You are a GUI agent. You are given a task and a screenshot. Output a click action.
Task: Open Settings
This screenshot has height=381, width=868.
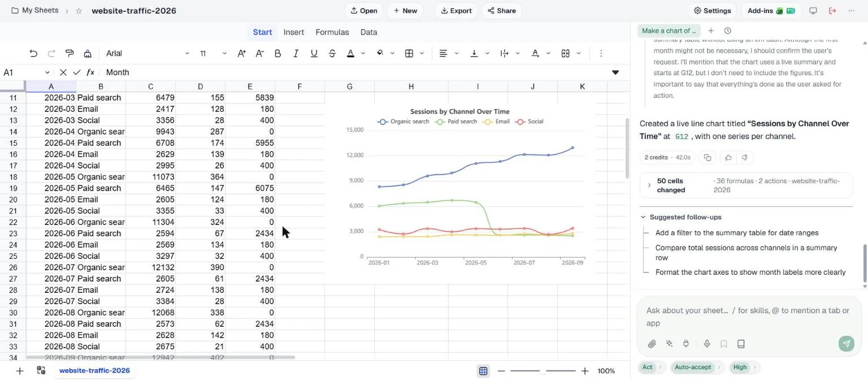[712, 11]
